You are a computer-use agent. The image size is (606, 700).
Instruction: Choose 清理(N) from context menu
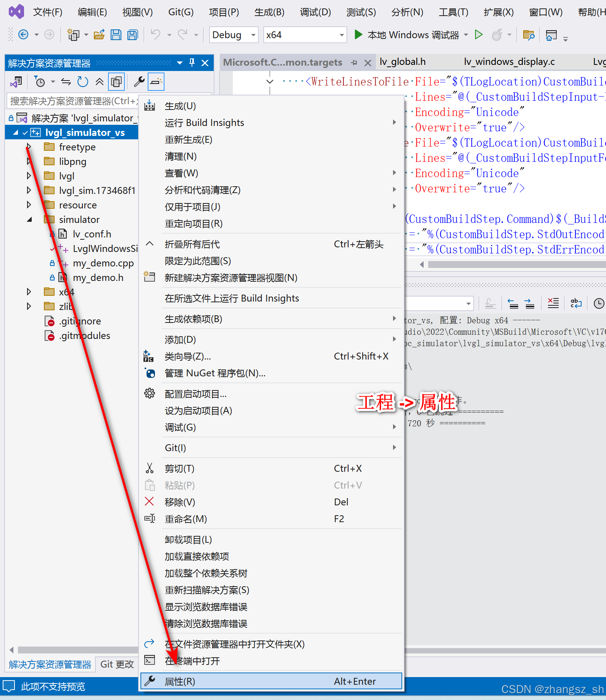pyautogui.click(x=271, y=156)
